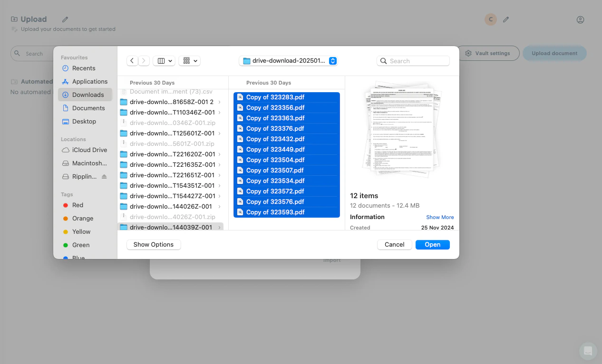This screenshot has width=602, height=364.
Task: Open folder drive-downlo...144026Z-001
Action: click(x=171, y=206)
